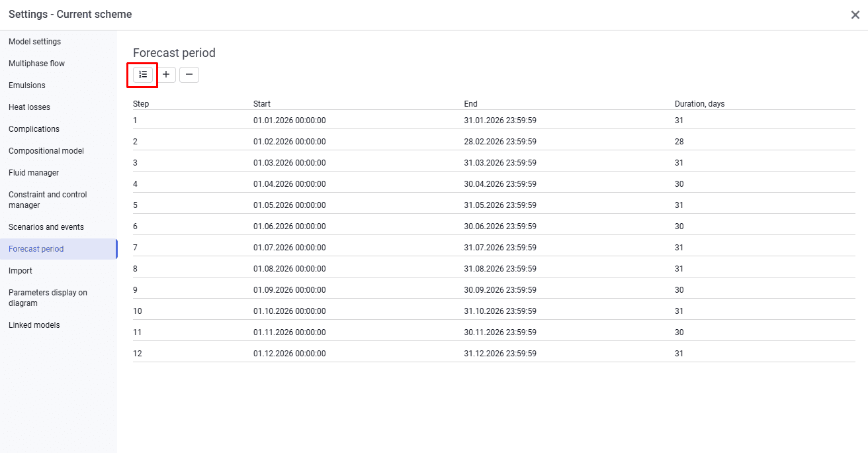Screen dimensions: 868x453
Task: Select start date 01.12.2026 00:00:00
Action: 290,354
